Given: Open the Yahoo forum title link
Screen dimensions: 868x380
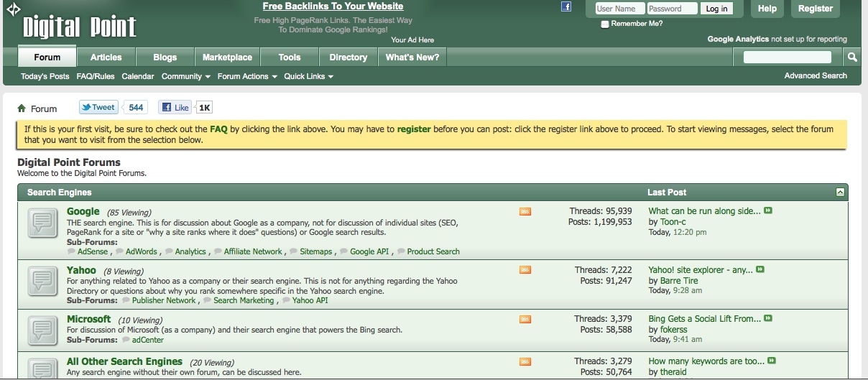Looking at the screenshot, I should pyautogui.click(x=81, y=270).
